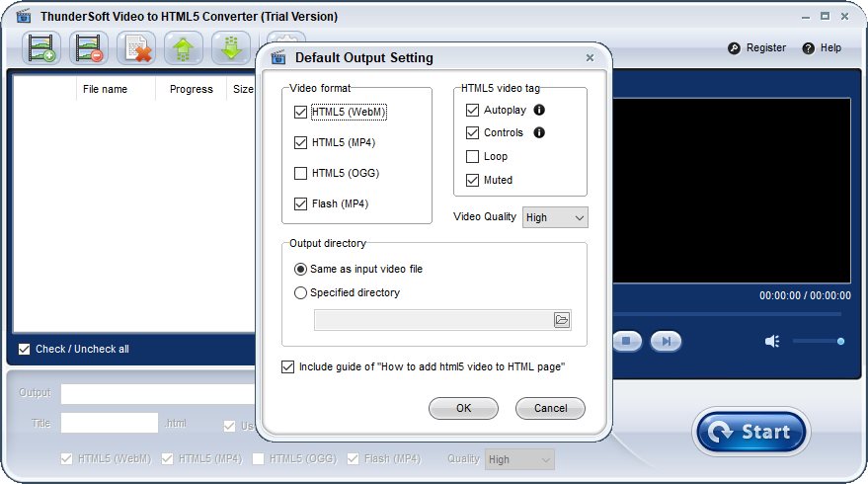Toggle Check / Uncheck all checkbox

pos(25,349)
